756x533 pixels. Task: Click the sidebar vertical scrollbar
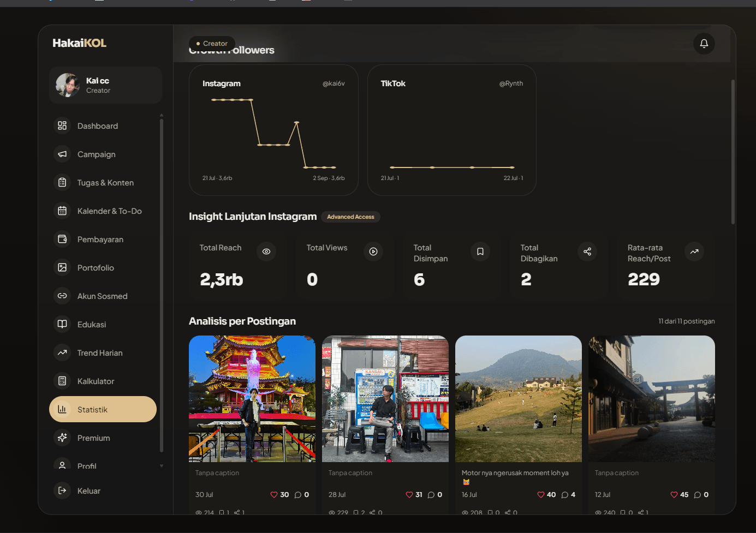coord(162,285)
